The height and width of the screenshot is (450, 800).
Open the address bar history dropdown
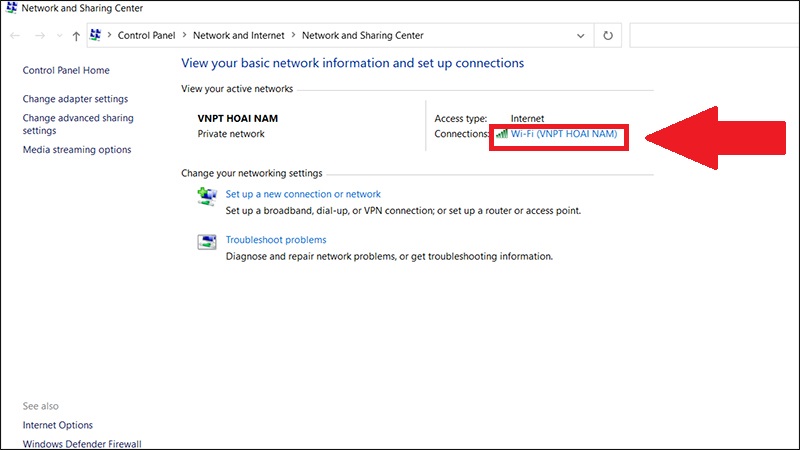click(x=581, y=36)
